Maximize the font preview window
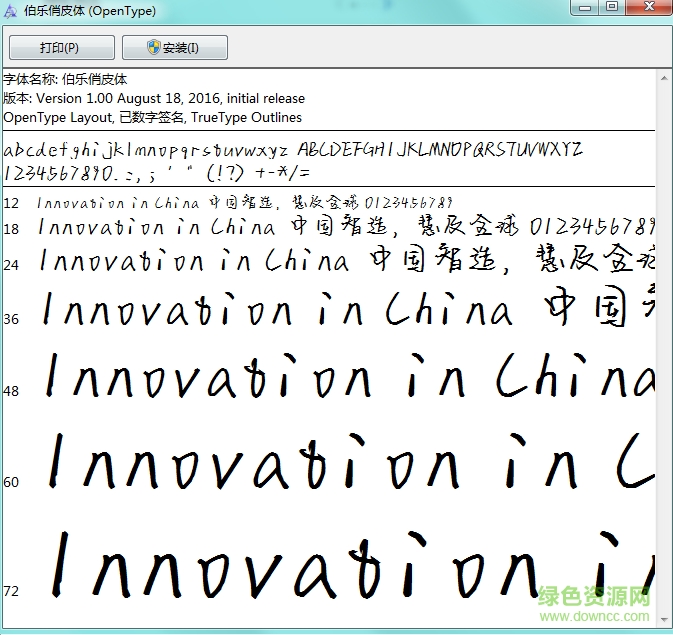Image resolution: width=673 pixels, height=635 pixels. point(612,7)
